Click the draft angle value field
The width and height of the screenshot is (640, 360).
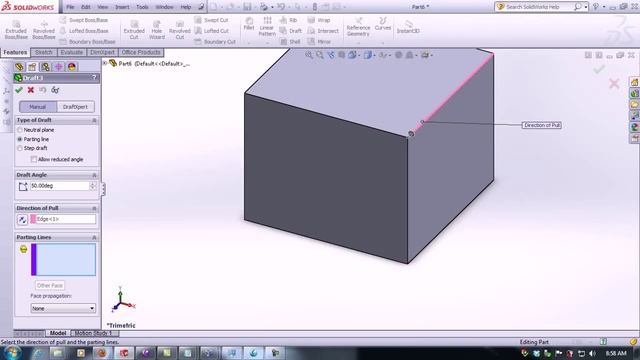[x=59, y=186]
